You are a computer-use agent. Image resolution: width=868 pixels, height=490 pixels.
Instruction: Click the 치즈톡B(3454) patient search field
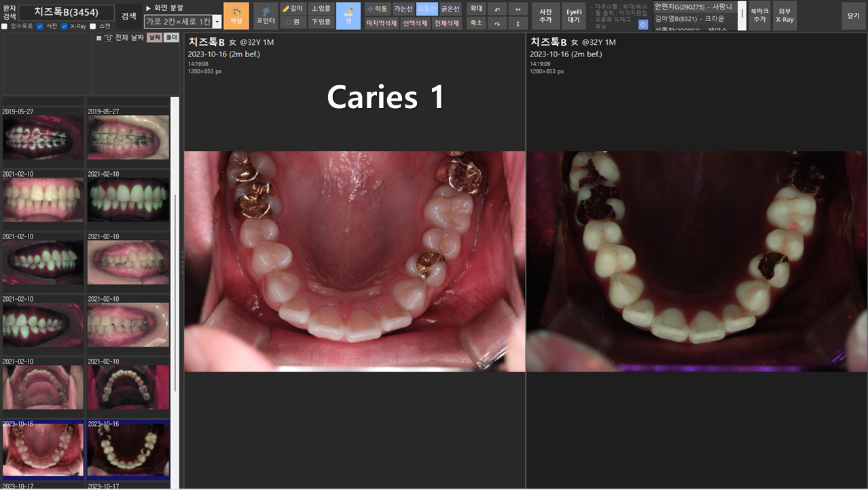tap(67, 12)
